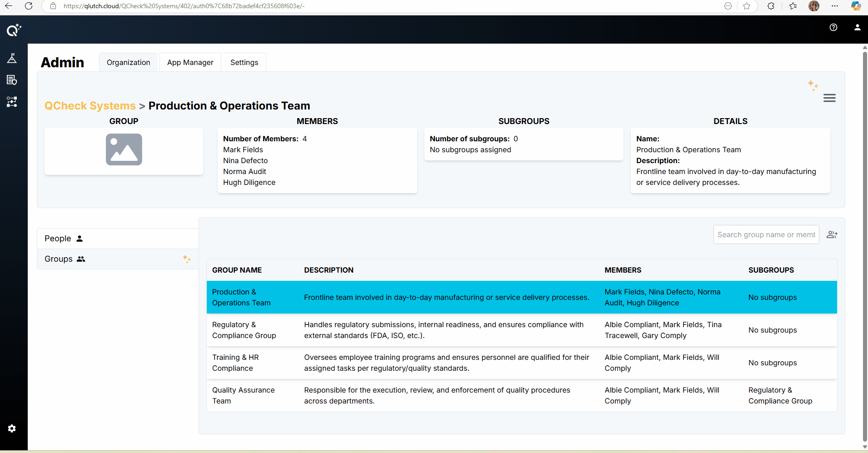868x453 pixels.
Task: Click the add group member icon
Action: pos(832,234)
